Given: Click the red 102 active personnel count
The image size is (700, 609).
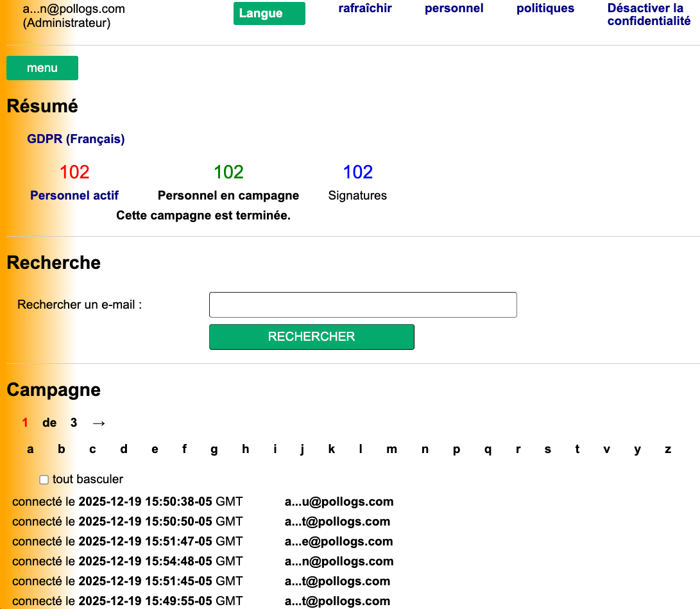Looking at the screenshot, I should [x=74, y=172].
